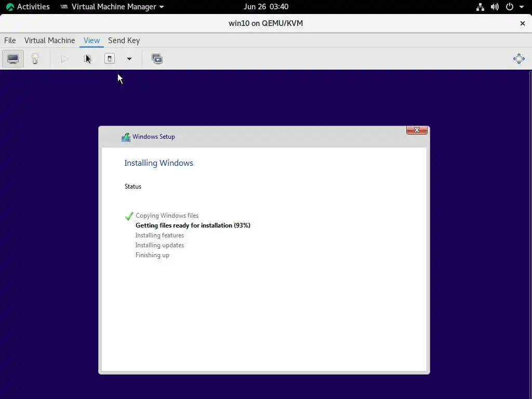532x399 pixels.
Task: Close the Windows Setup dialog
Action: [x=417, y=130]
